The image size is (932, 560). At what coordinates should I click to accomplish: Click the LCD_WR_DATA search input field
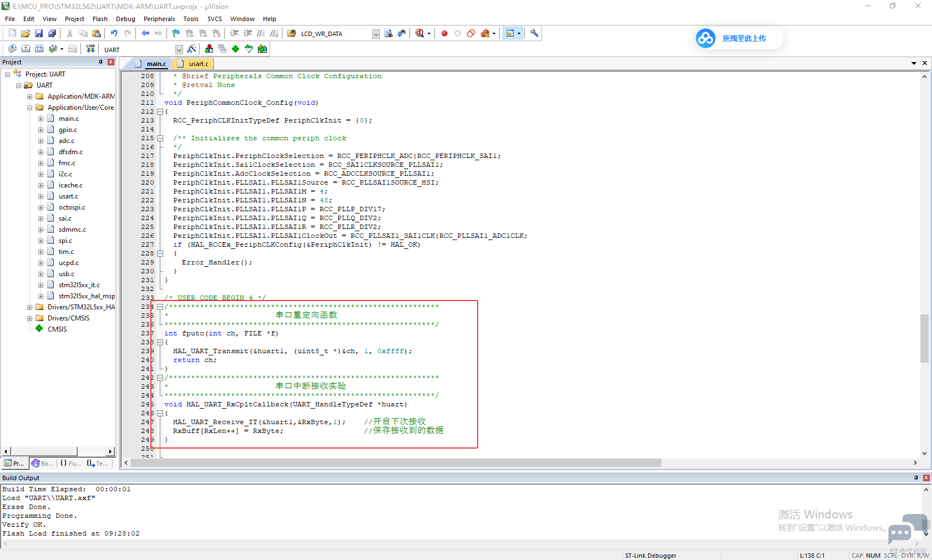[x=335, y=34]
